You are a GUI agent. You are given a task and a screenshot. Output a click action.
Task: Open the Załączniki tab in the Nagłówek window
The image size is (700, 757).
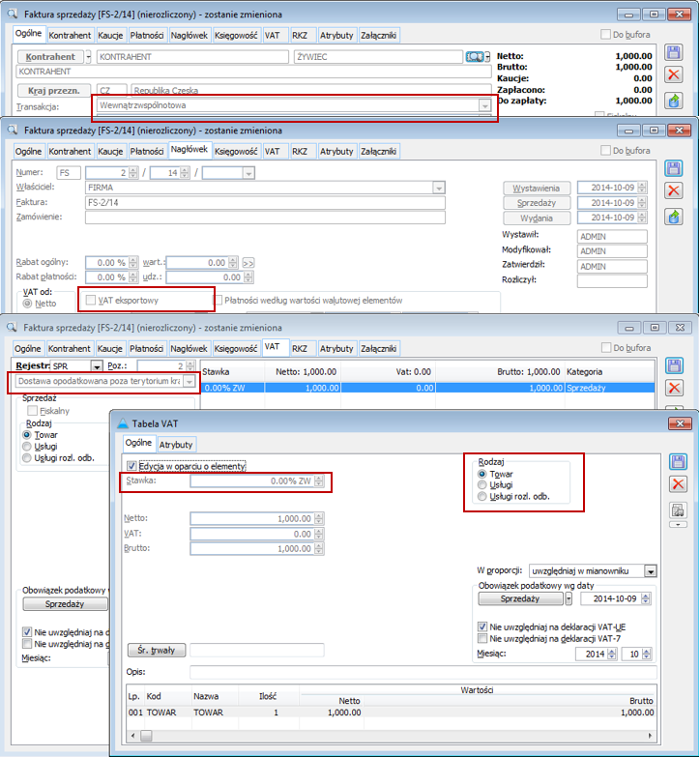pos(378,151)
